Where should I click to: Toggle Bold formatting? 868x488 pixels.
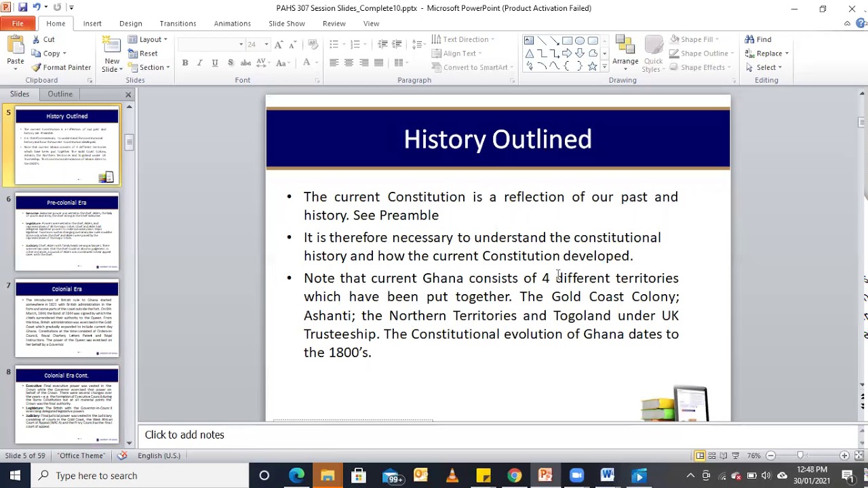[x=184, y=62]
